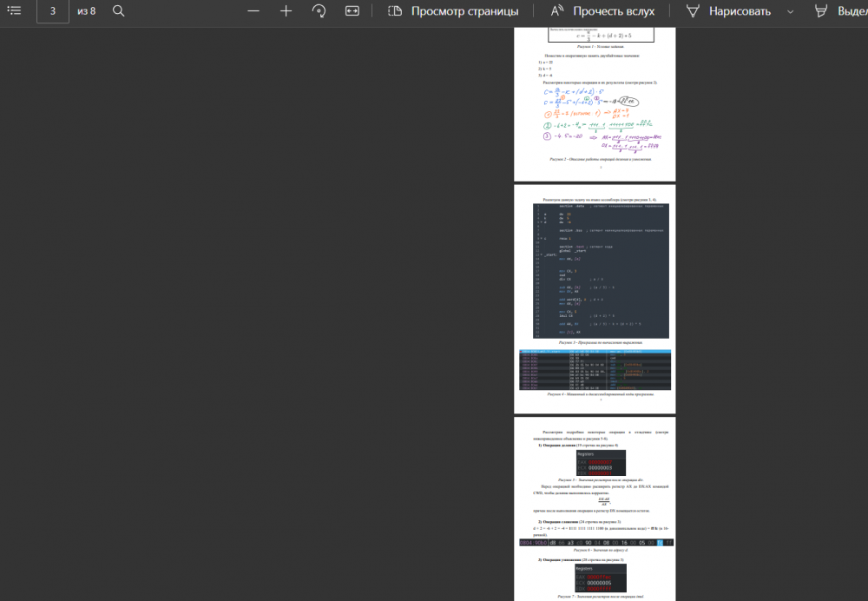
Task: Click the page number input field
Action: 53,11
